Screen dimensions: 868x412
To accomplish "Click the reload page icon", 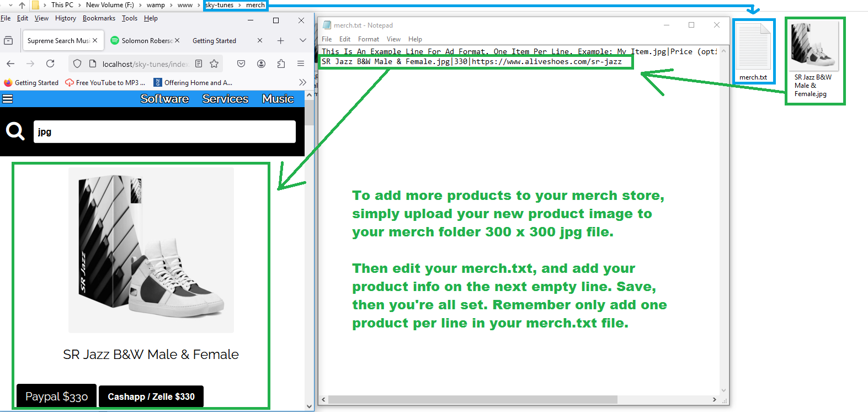I will pos(50,64).
